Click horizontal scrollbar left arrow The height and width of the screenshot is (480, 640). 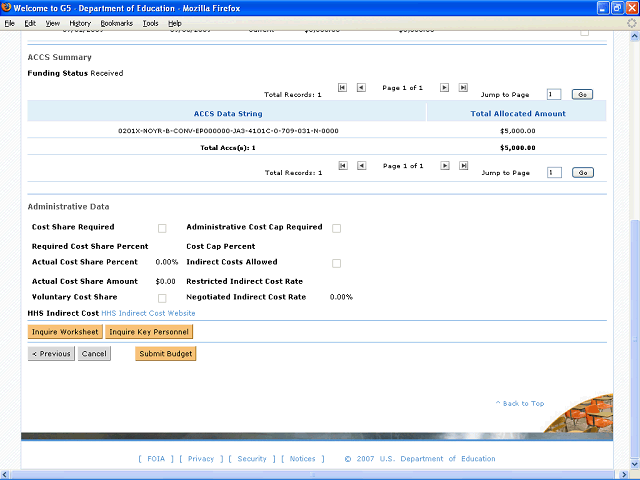tap(4, 475)
